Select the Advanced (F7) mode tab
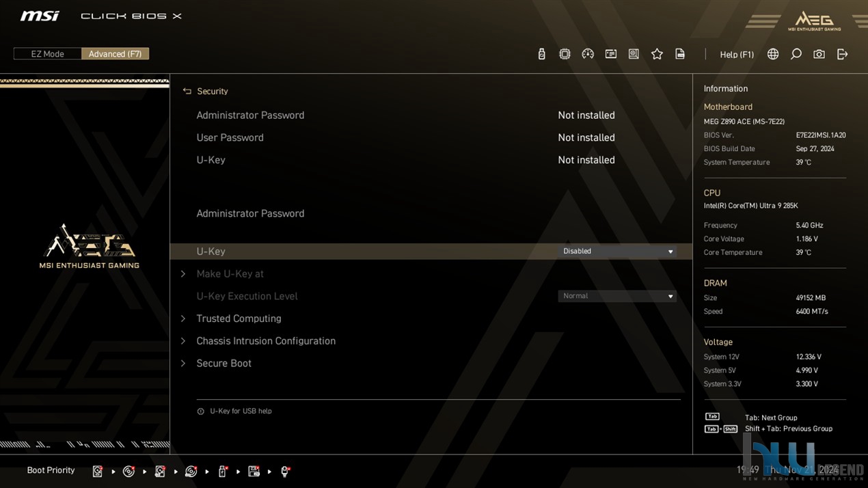The image size is (868, 488). pyautogui.click(x=115, y=54)
